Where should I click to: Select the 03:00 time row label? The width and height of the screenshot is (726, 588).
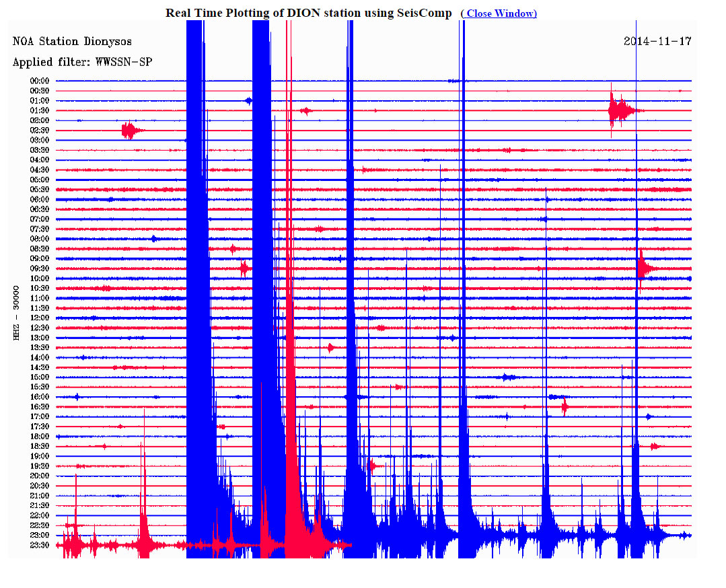click(39, 140)
